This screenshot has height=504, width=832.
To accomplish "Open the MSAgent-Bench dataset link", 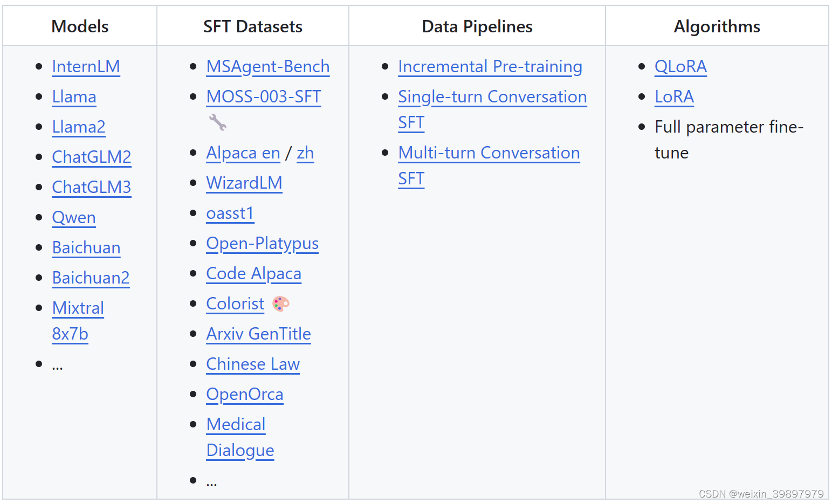I will point(267,67).
